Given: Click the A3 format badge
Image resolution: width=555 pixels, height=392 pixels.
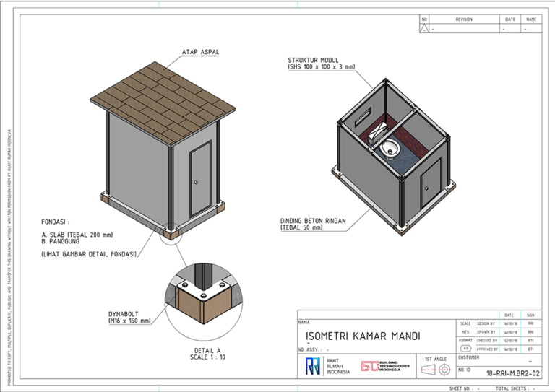Looking at the screenshot, I should pyautogui.click(x=465, y=347).
